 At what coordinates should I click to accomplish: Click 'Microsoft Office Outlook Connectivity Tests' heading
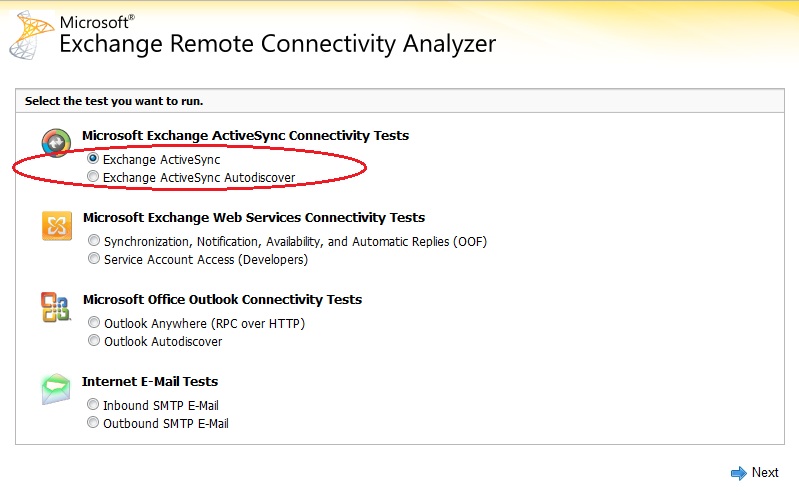222,300
